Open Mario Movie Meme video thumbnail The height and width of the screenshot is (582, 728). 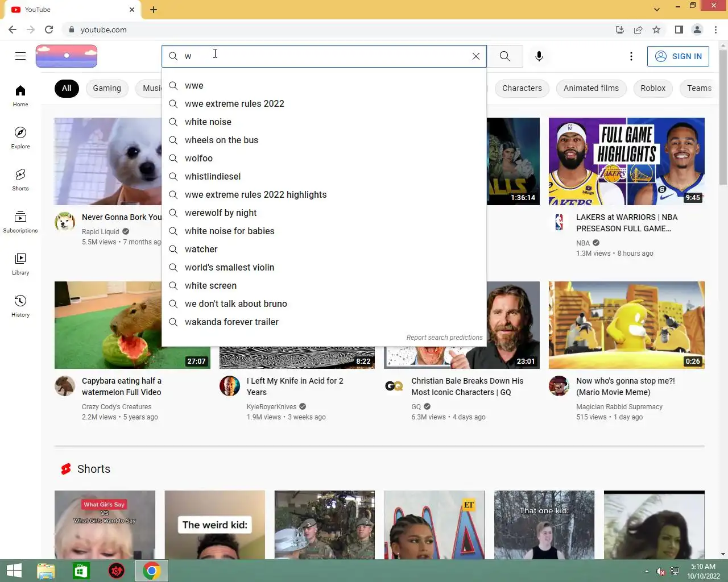tap(627, 325)
